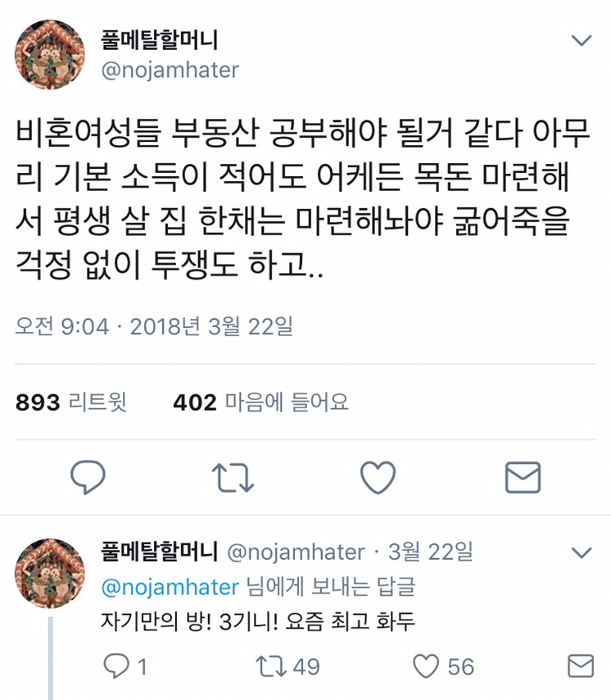The width and height of the screenshot is (611, 700).
Task: Tap the reply bubble icon on main tweet
Action: point(88,477)
